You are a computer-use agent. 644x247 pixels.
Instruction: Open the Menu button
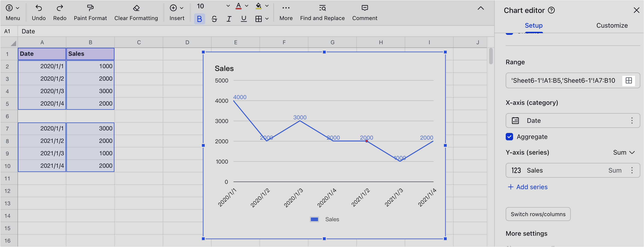click(12, 11)
